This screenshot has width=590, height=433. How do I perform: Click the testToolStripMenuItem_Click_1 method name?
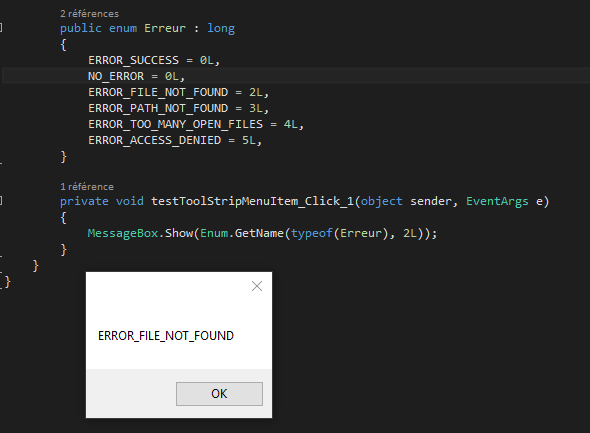[x=252, y=201]
